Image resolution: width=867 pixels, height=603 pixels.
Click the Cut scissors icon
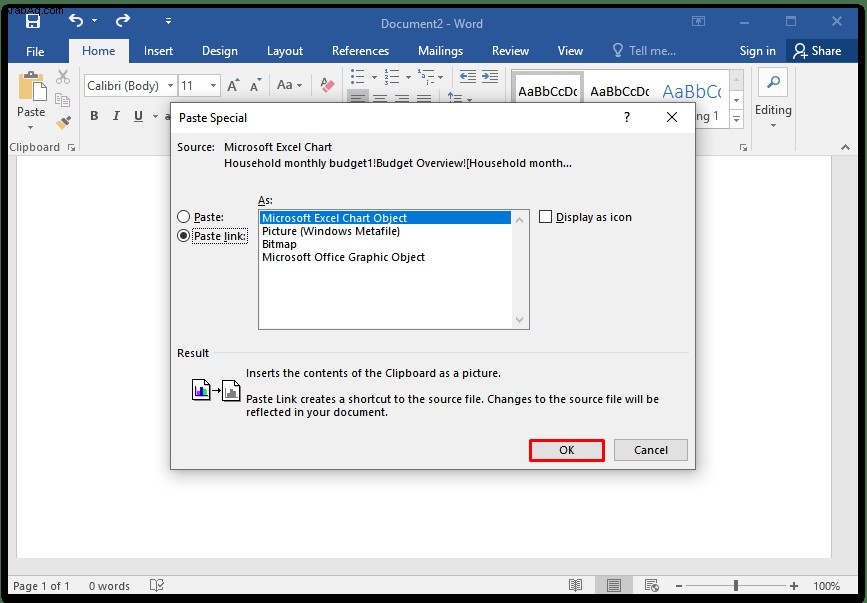coord(63,77)
